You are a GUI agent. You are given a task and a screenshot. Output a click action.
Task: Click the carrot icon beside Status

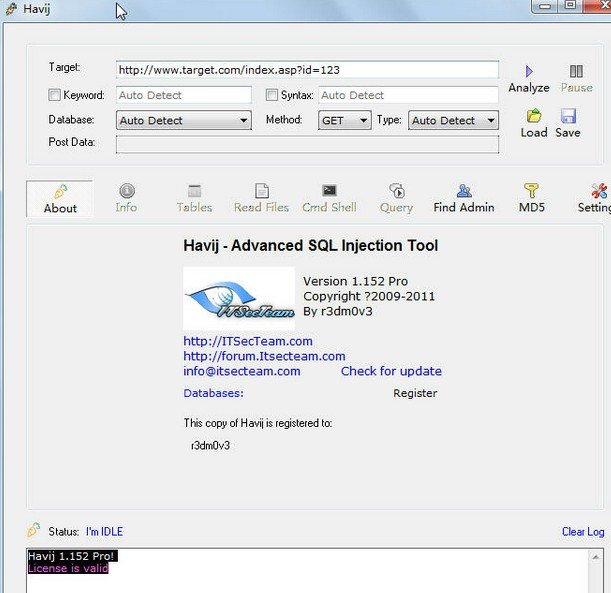[x=34, y=530]
